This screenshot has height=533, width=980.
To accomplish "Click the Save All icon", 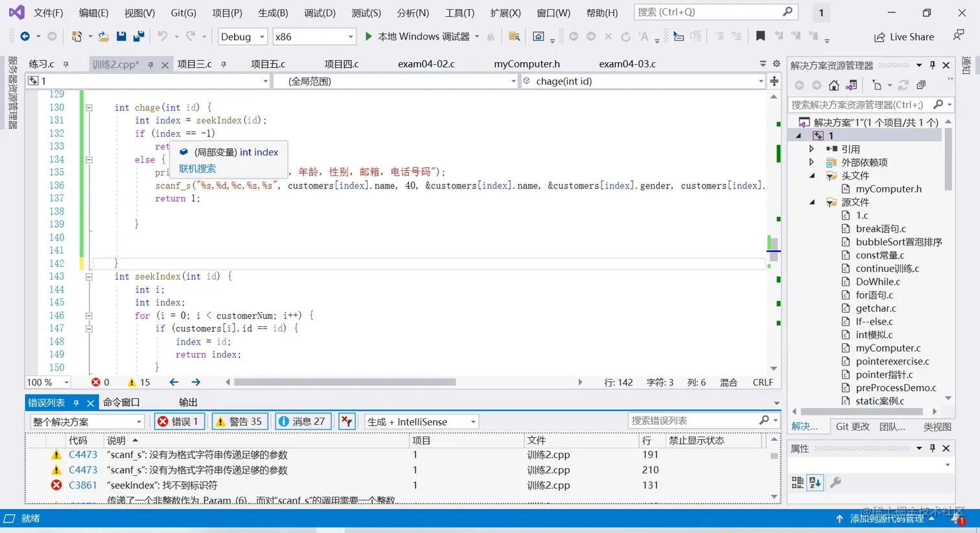I will (x=138, y=37).
